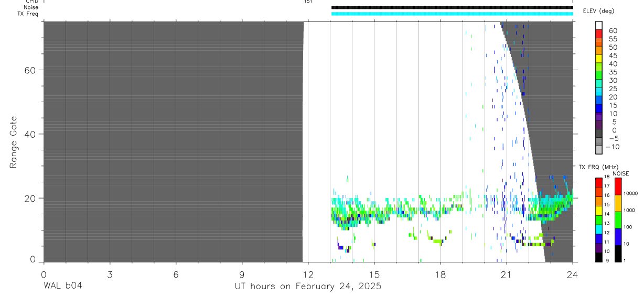This screenshot has height=297, width=644.
Task: Click the 'NOISE' legend title
Action: point(620,173)
